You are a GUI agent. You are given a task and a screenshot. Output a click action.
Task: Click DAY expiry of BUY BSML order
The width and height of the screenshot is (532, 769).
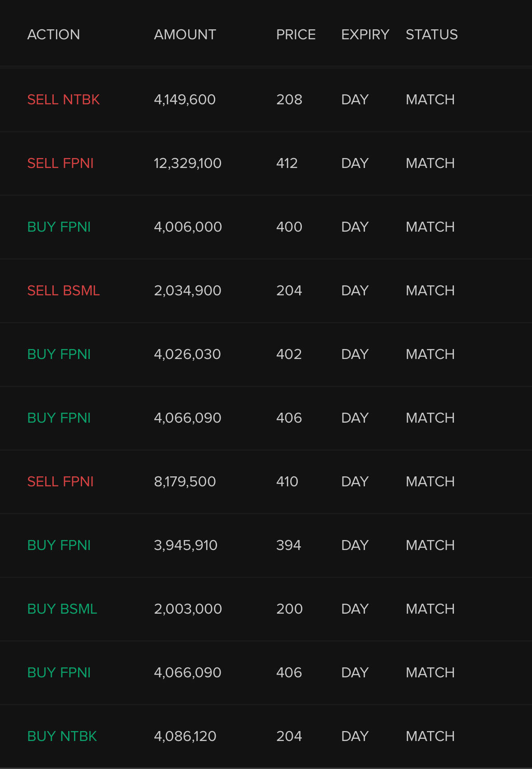pyautogui.click(x=355, y=609)
